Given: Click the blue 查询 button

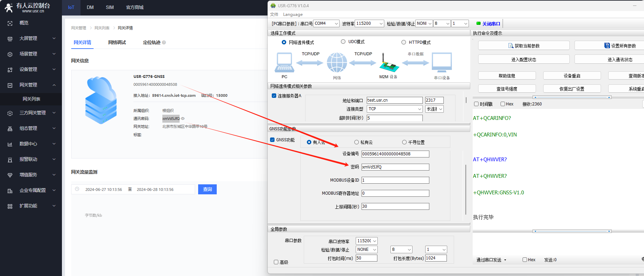Looking at the screenshot, I should (207, 190).
